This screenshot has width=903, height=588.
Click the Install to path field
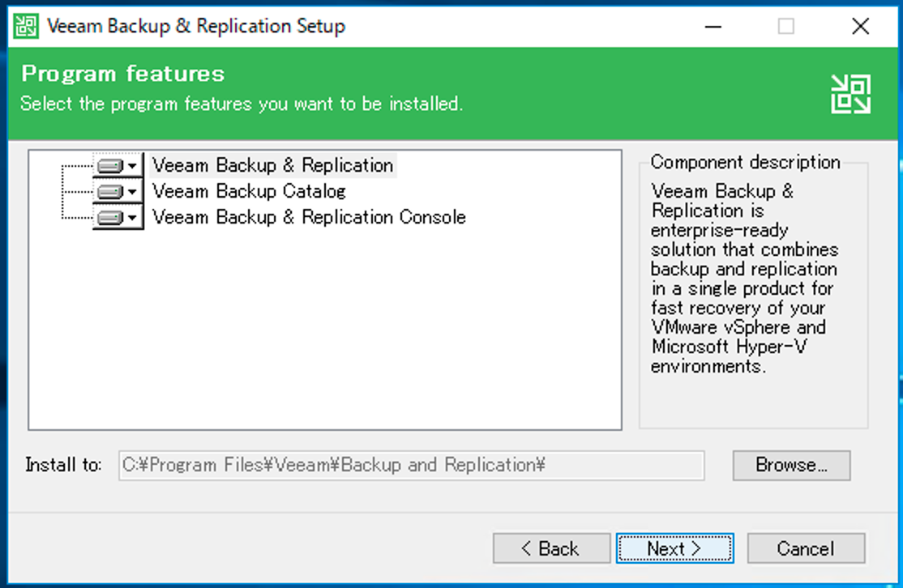[x=411, y=466]
